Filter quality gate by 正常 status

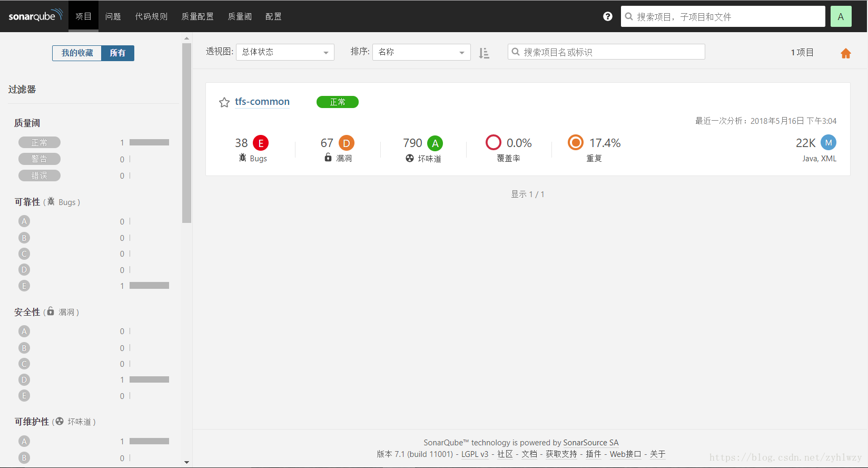(x=40, y=142)
